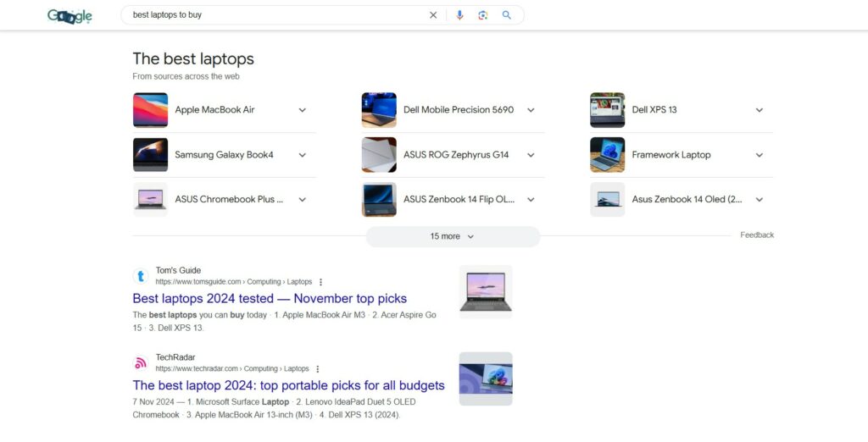Click the Tom's Guide result laptop thumbnail
The width and height of the screenshot is (868, 442).
486,292
